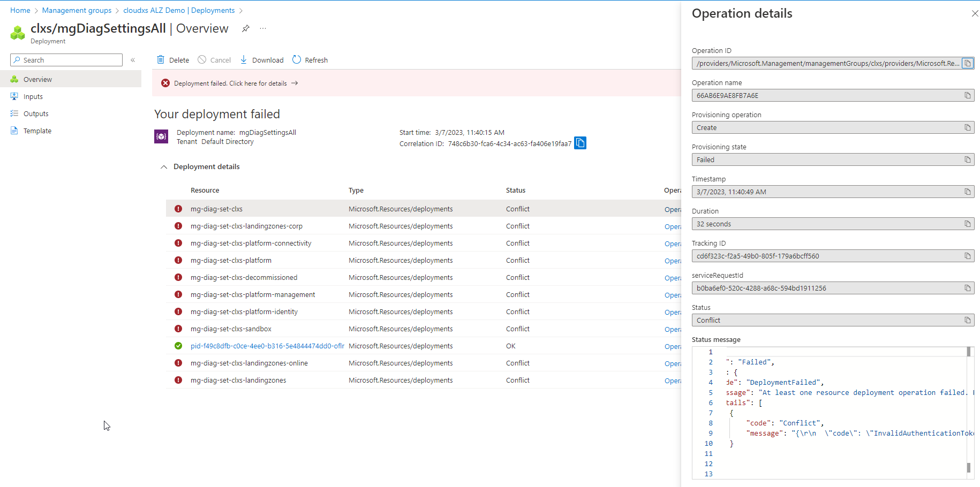The width and height of the screenshot is (980, 487).
Task: Copy the Correlation ID
Action: pos(580,143)
